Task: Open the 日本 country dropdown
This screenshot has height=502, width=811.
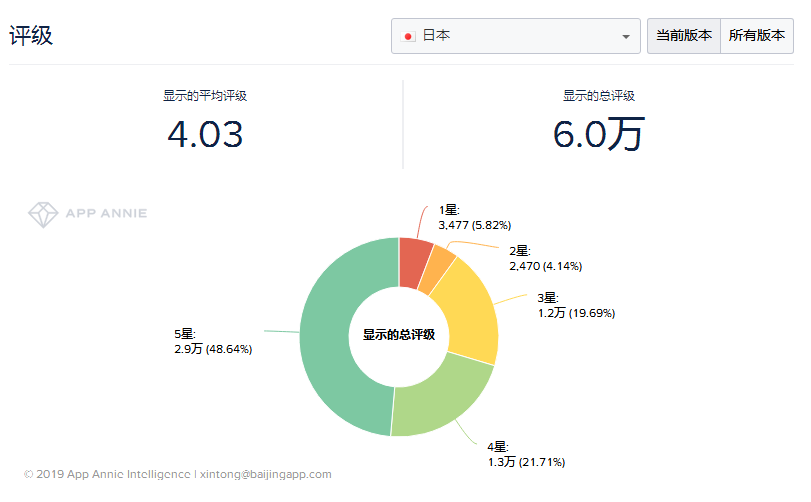Action: coord(515,36)
